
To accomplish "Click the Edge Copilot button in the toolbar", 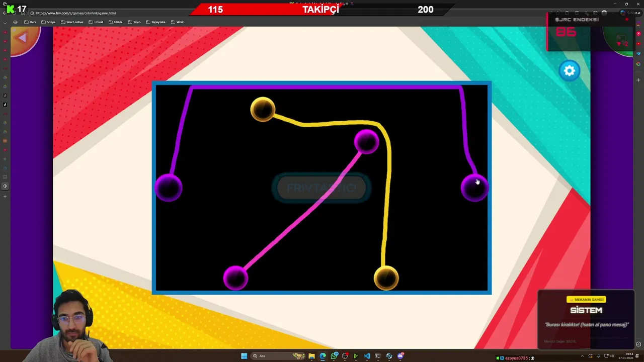I will [x=631, y=13].
